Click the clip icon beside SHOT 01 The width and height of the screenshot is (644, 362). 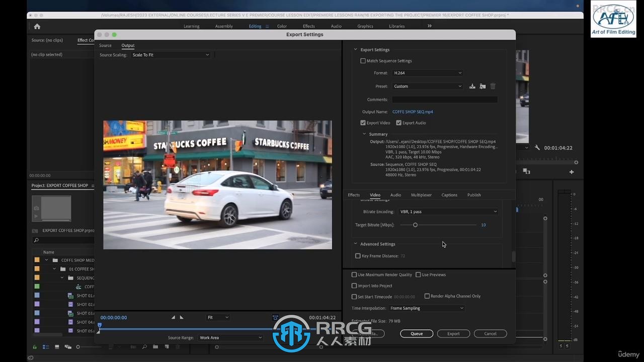[x=70, y=296]
